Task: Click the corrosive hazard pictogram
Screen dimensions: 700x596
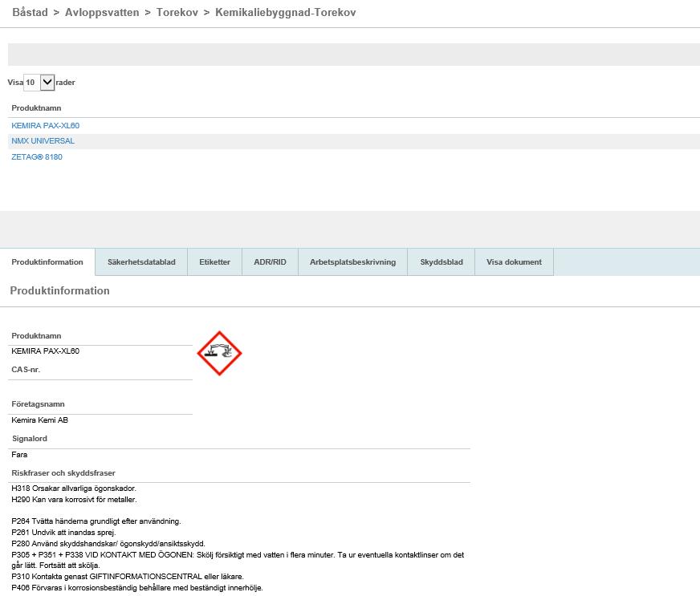Action: (x=219, y=353)
